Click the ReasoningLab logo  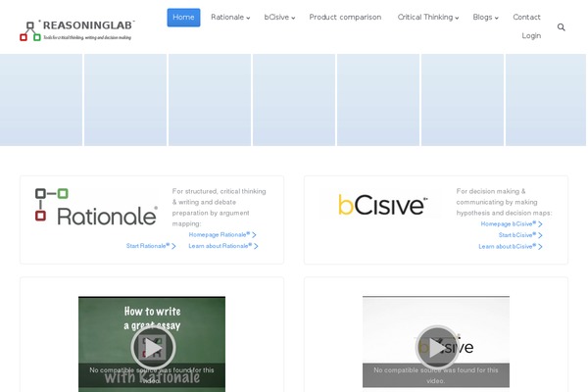77,30
